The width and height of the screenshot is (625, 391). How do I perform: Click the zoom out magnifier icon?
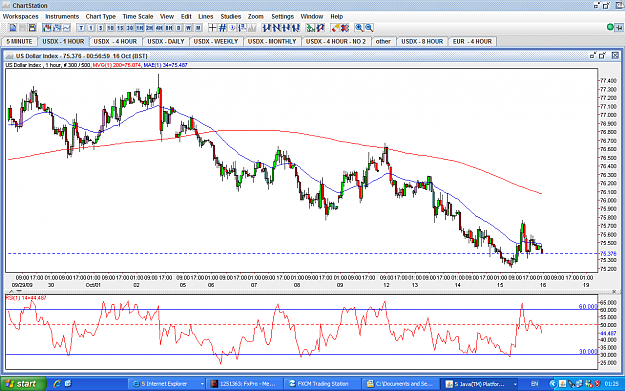[x=369, y=28]
